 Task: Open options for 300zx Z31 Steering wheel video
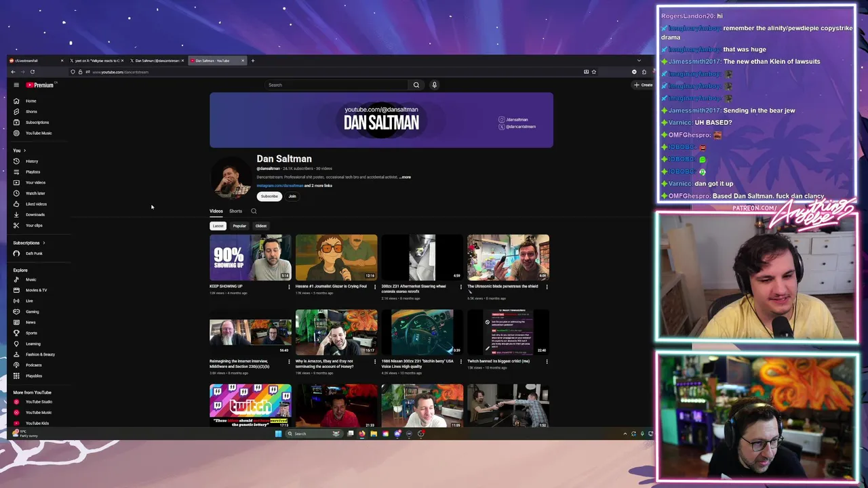[x=460, y=287]
